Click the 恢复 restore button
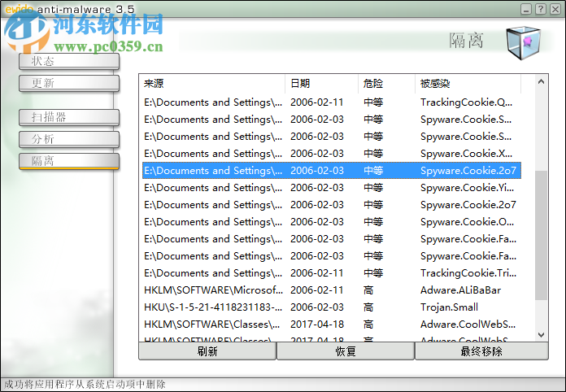Screen dimensions: 566x392 pyautogui.click(x=346, y=351)
